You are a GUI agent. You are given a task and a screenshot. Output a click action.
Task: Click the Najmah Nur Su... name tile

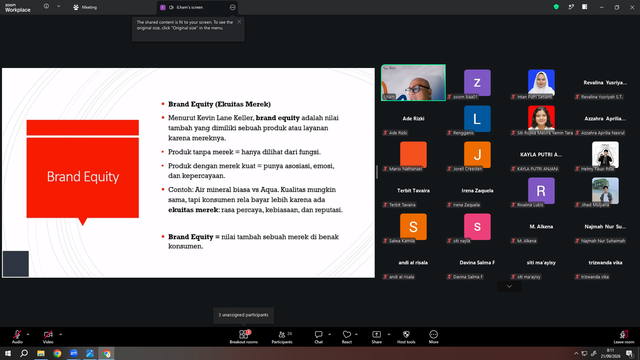tap(605, 227)
